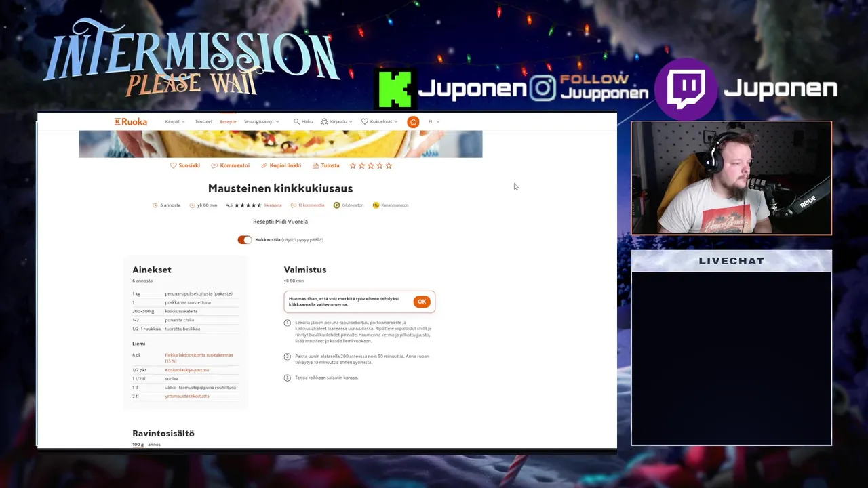Click the Kokoelmat heart icon
The image size is (868, 488).
364,121
